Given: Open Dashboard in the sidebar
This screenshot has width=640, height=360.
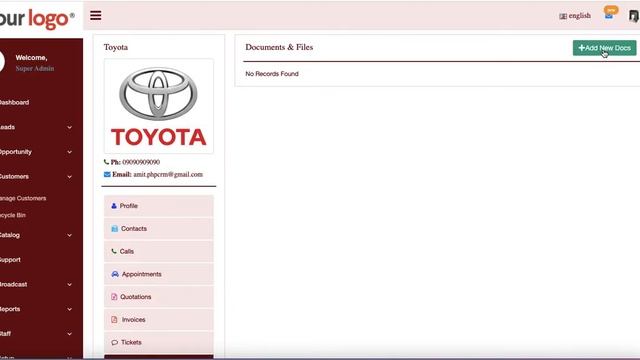Looking at the screenshot, I should (14, 102).
